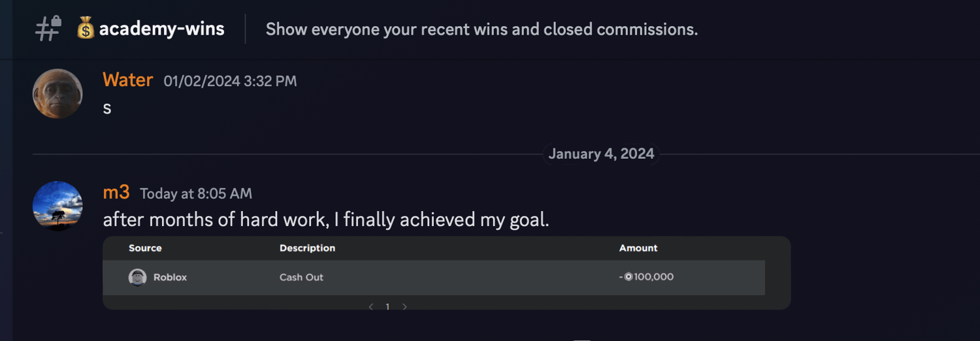Open m3's sunset profile avatar
Image resolution: width=980 pixels, height=341 pixels.
pyautogui.click(x=57, y=206)
